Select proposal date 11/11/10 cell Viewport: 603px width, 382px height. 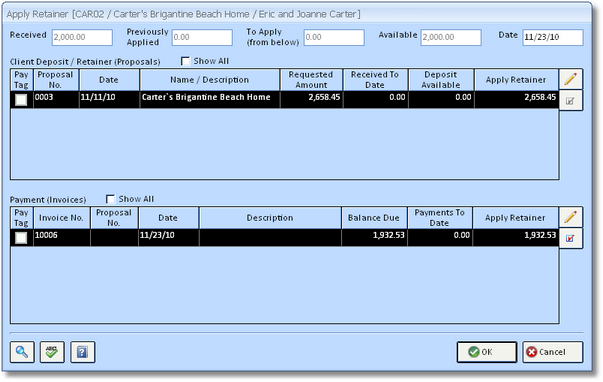110,99
